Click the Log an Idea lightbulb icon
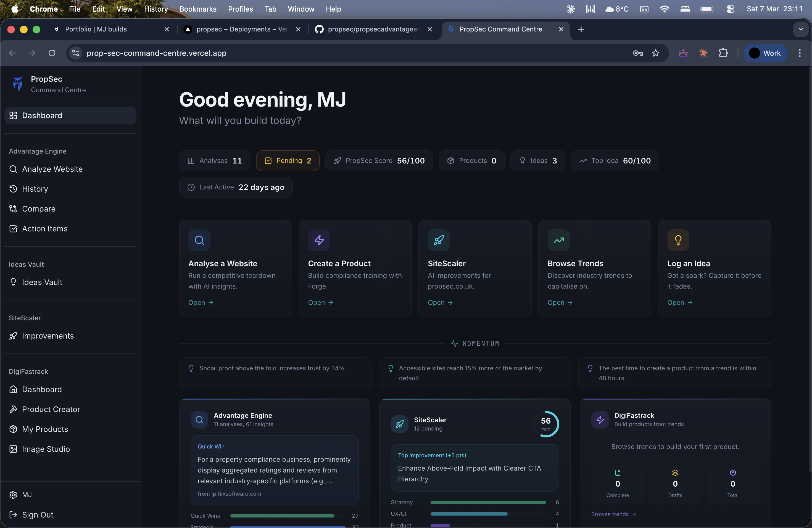 (x=678, y=240)
